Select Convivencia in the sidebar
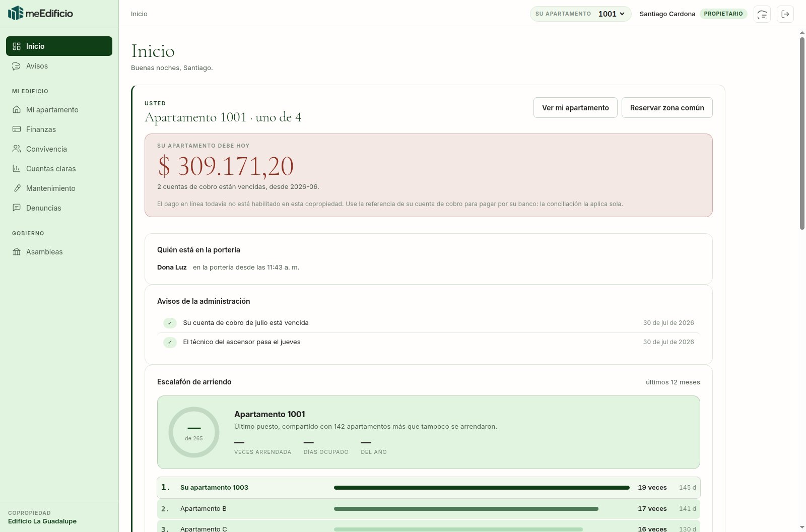Image resolution: width=806 pixels, height=532 pixels. pos(59,149)
